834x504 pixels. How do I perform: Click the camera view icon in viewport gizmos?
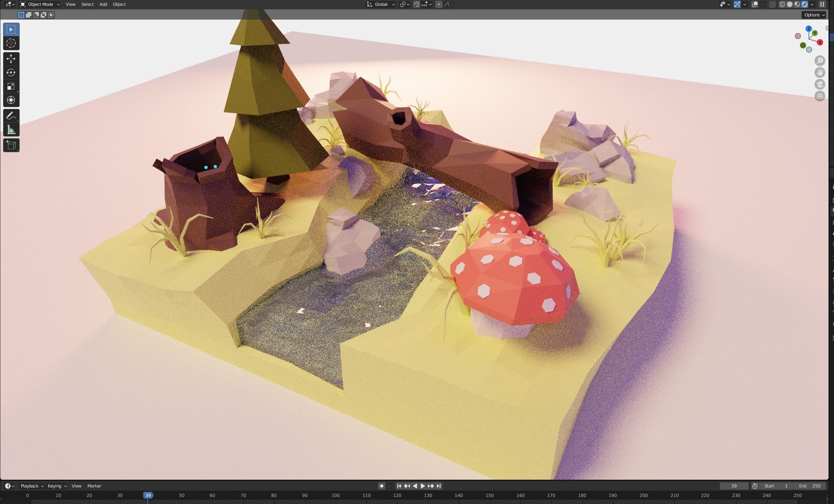coord(820,84)
